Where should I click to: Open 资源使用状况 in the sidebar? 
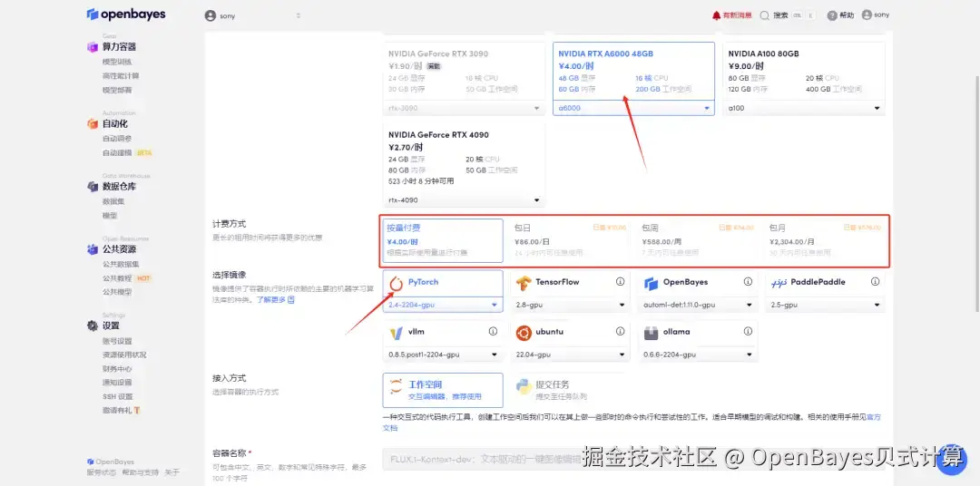coord(124,355)
